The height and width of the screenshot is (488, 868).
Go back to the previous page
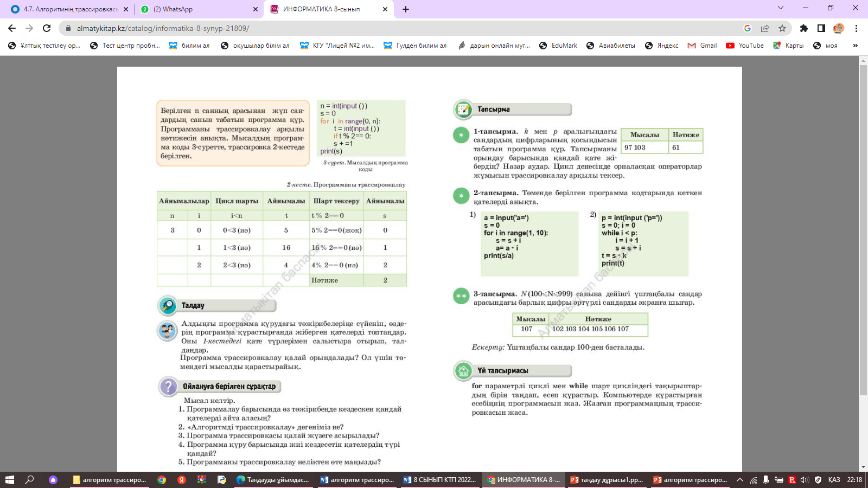pyautogui.click(x=12, y=28)
